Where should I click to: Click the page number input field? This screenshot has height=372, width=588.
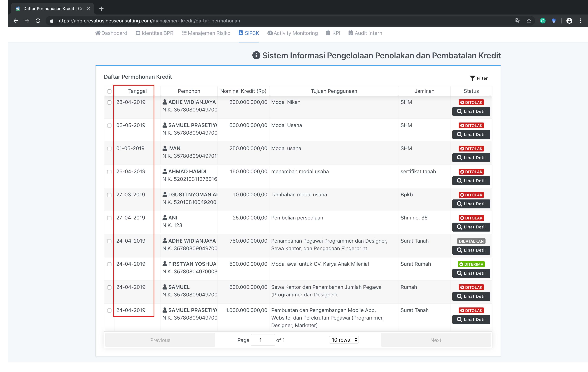(263, 340)
